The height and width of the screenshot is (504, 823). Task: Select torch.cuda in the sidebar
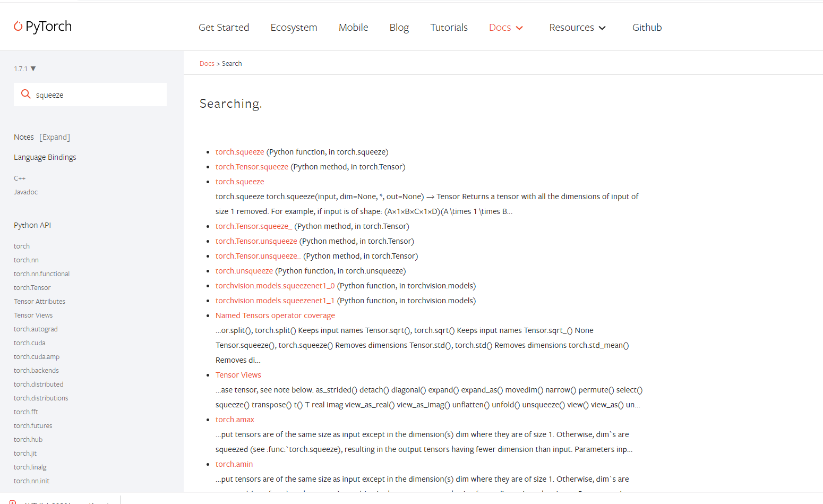click(30, 343)
